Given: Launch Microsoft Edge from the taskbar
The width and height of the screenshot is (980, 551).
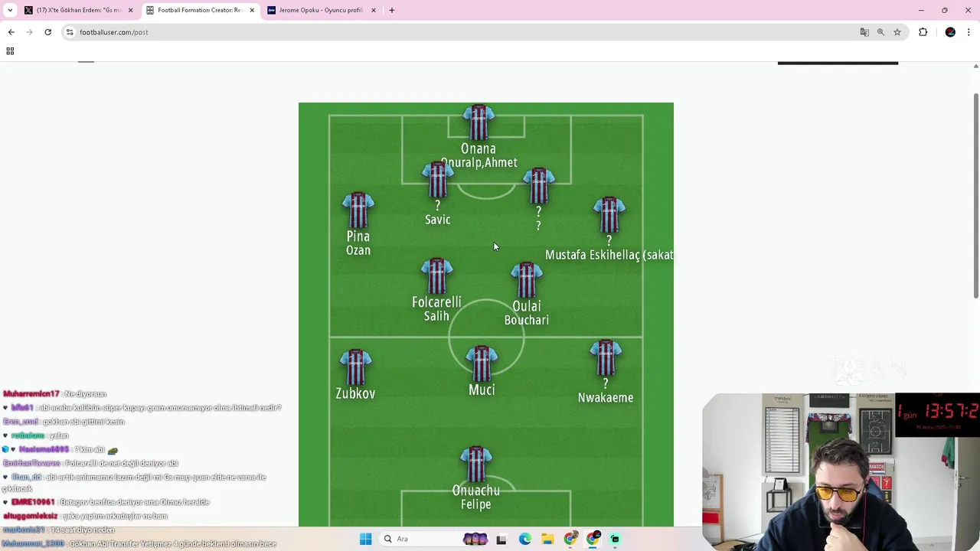Looking at the screenshot, I should point(524,539).
